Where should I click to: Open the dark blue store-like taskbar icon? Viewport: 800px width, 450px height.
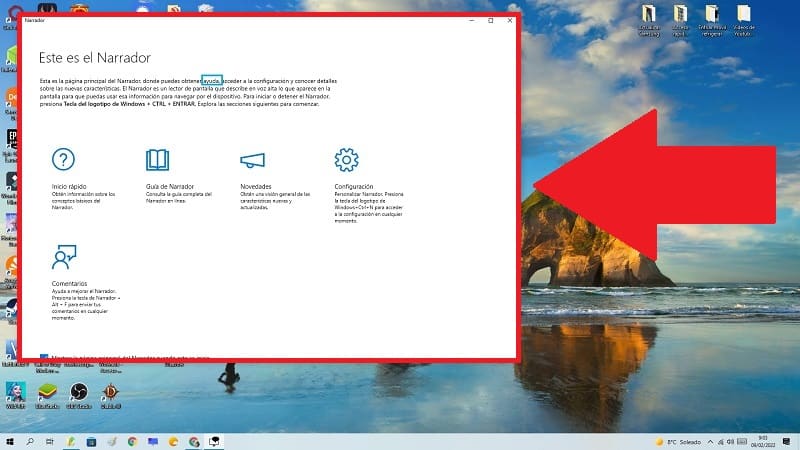tap(91, 441)
